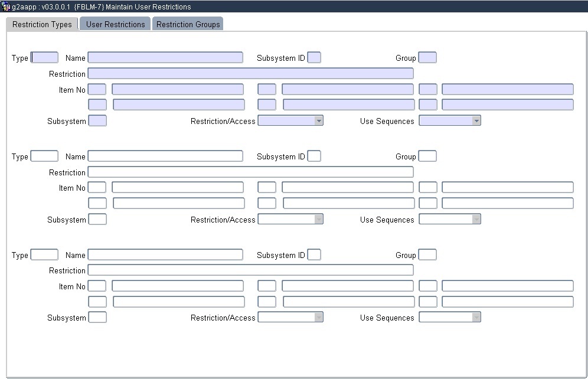Focus the first record's Name field
This screenshot has height=379, width=588.
click(x=165, y=57)
